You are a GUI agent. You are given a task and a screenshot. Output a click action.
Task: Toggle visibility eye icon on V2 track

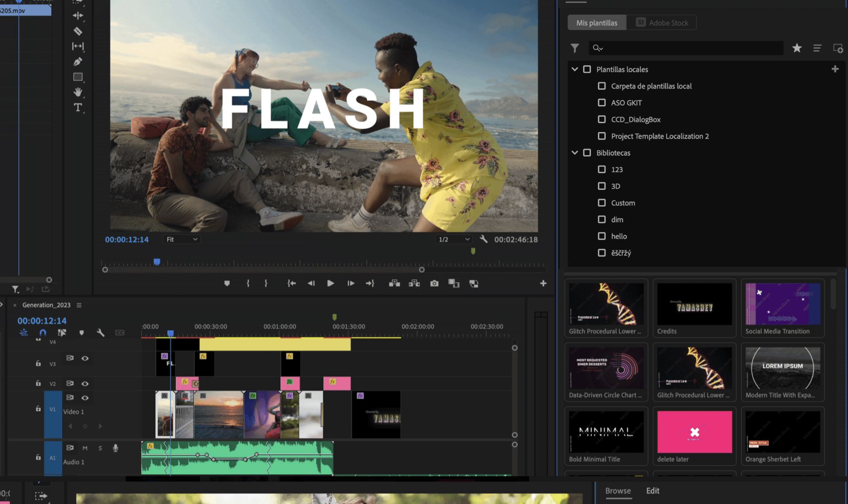pyautogui.click(x=85, y=384)
